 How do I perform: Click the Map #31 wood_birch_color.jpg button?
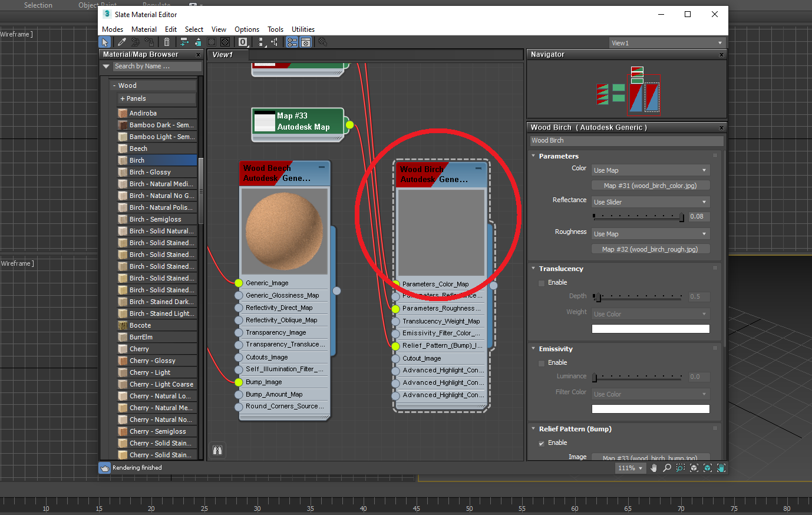[650, 185]
